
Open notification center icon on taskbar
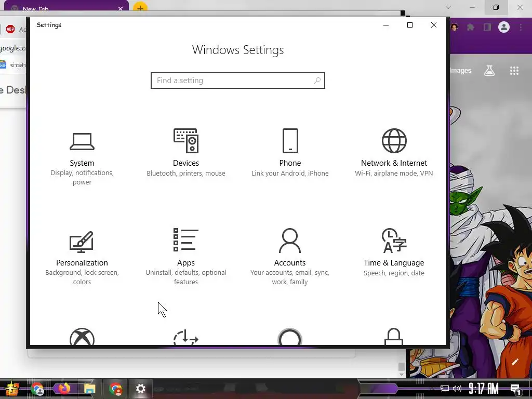(515, 390)
